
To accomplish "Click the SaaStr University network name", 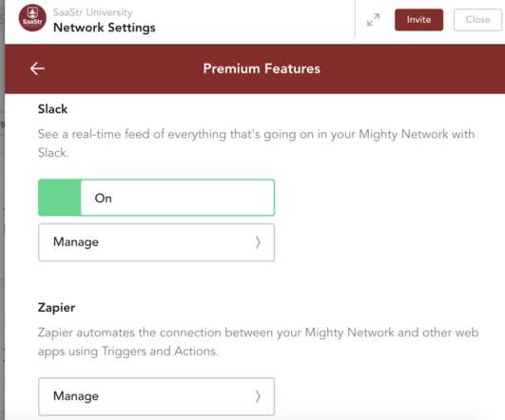I will point(93,12).
